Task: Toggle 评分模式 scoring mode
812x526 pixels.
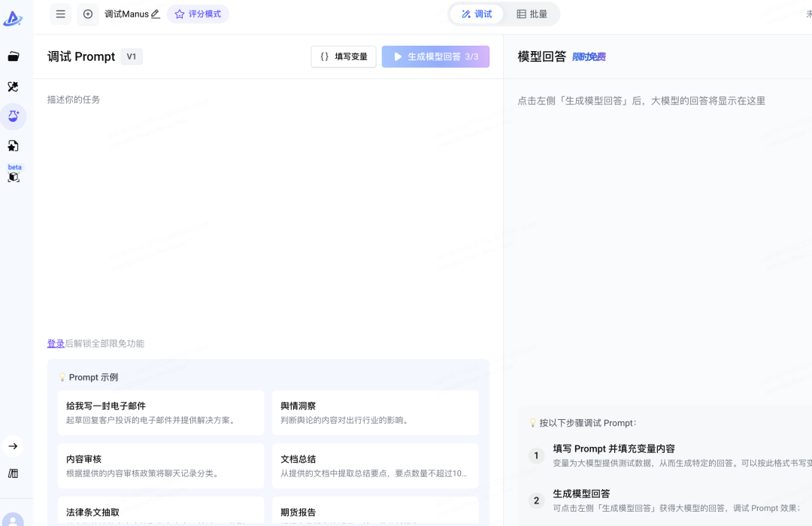Action: click(x=198, y=14)
